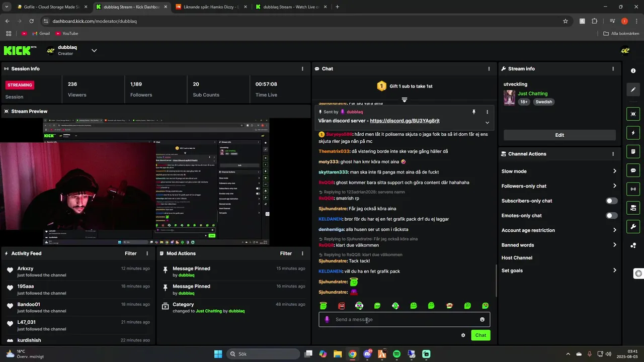The height and width of the screenshot is (362, 644).
Task: Click the lightning bolt icon in right sidebar
Action: pos(633,133)
